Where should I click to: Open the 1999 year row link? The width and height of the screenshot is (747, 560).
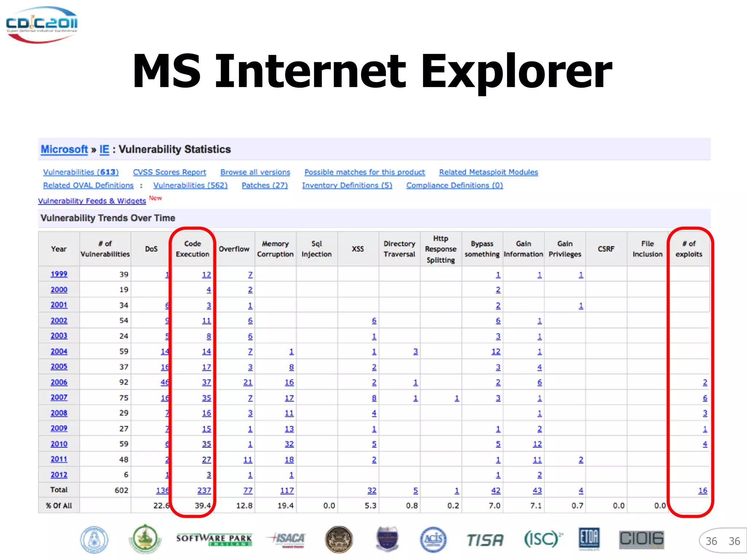pos(59,274)
